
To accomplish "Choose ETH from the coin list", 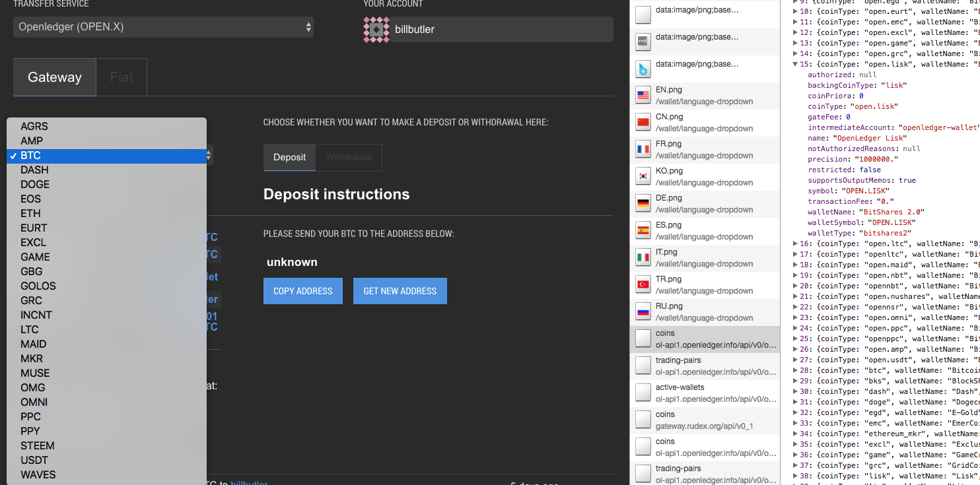I will click(x=106, y=213).
